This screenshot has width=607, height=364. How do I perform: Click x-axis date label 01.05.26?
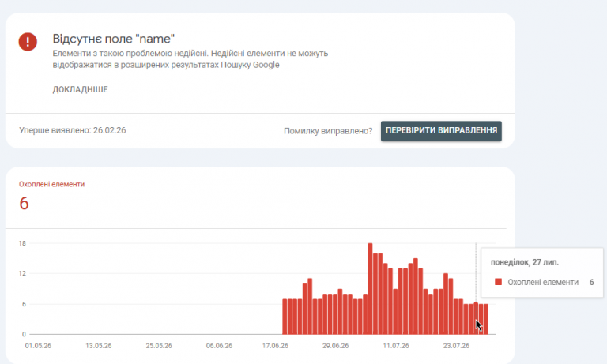[38, 346]
